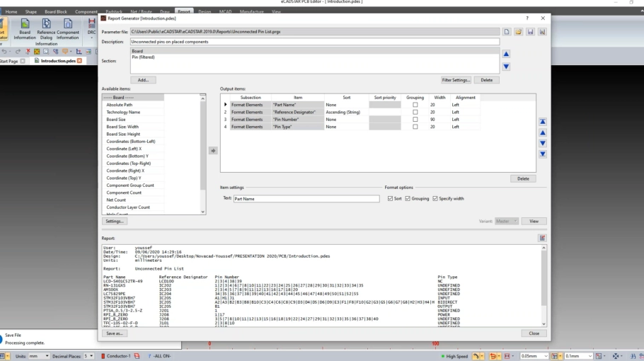644x361 pixels.
Task: Click the item Text field
Action: pyautogui.click(x=306, y=199)
